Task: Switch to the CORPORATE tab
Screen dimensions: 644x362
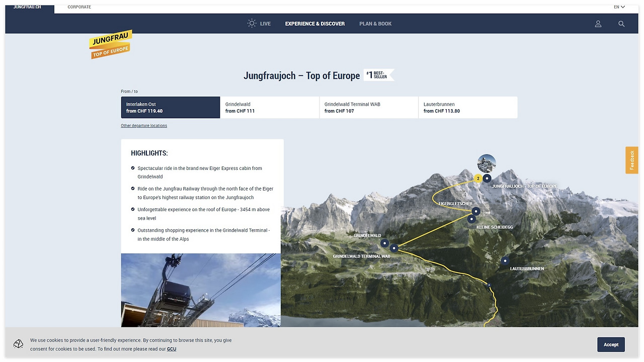Action: click(x=79, y=7)
